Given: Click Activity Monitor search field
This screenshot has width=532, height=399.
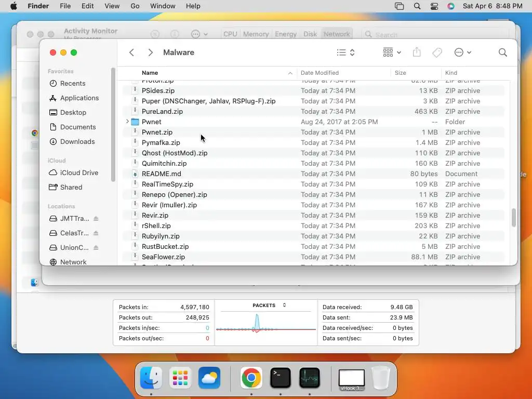Looking at the screenshot, I should (x=435, y=34).
